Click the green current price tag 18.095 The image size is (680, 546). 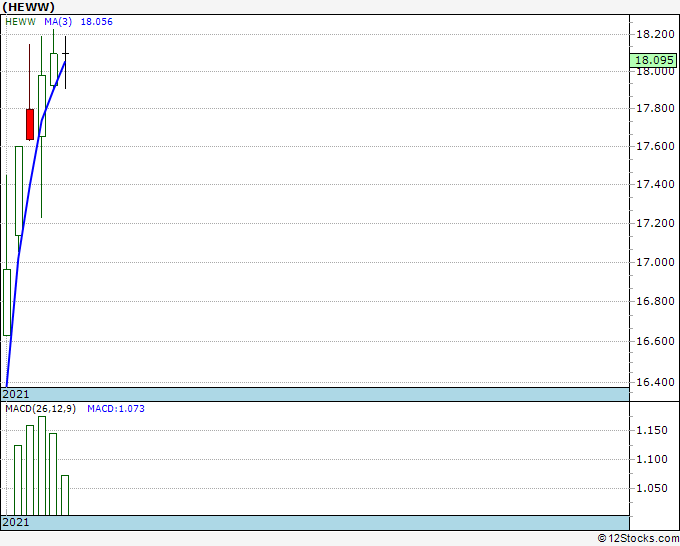click(x=653, y=60)
